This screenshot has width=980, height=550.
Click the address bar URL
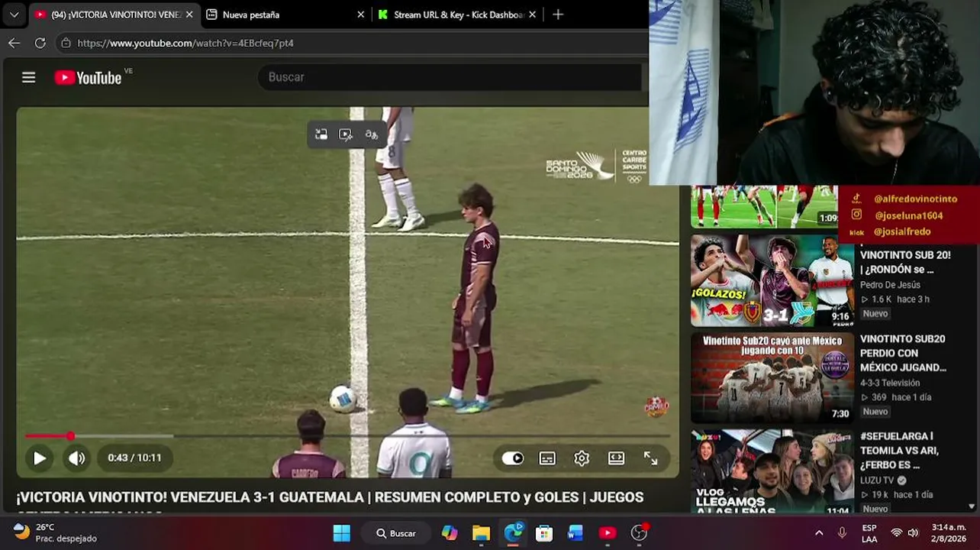[185, 43]
